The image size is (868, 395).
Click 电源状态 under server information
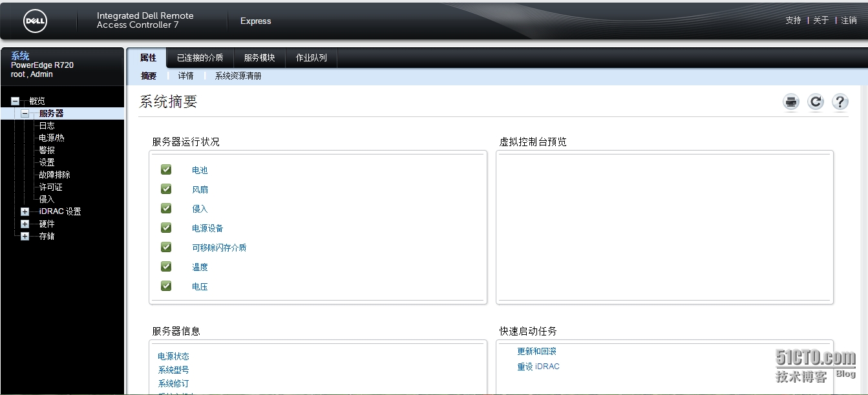(173, 356)
